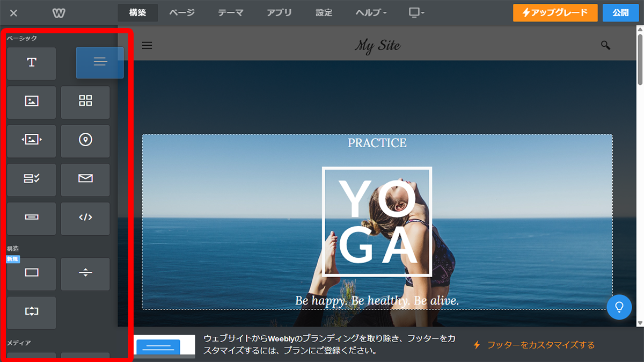Screen dimensions: 644x362
Task: Switch to the ページ tab
Action: click(x=182, y=13)
